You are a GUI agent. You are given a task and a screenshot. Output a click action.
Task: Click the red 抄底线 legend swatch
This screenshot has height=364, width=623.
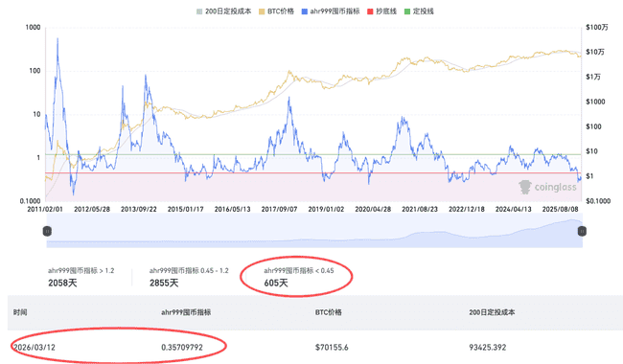pos(370,11)
